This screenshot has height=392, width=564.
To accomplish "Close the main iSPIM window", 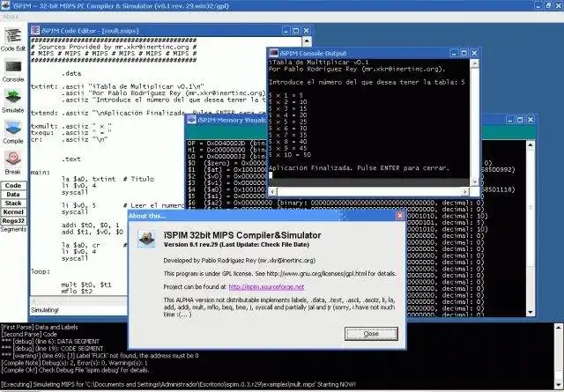I will pos(560,5).
